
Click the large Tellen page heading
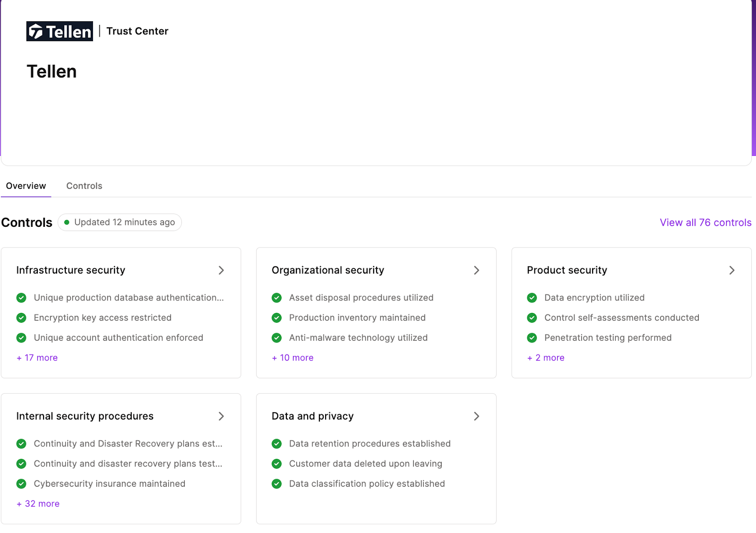point(52,71)
